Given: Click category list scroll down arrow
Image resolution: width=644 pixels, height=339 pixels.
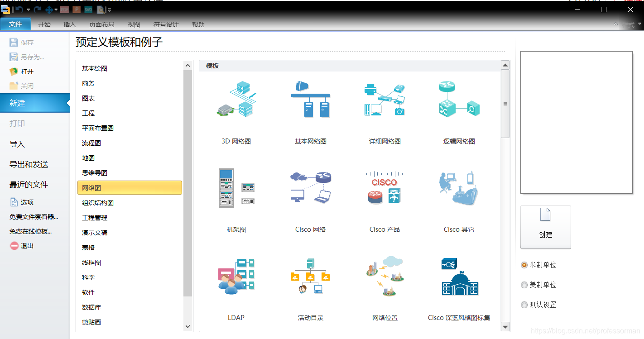Looking at the screenshot, I should [x=188, y=326].
